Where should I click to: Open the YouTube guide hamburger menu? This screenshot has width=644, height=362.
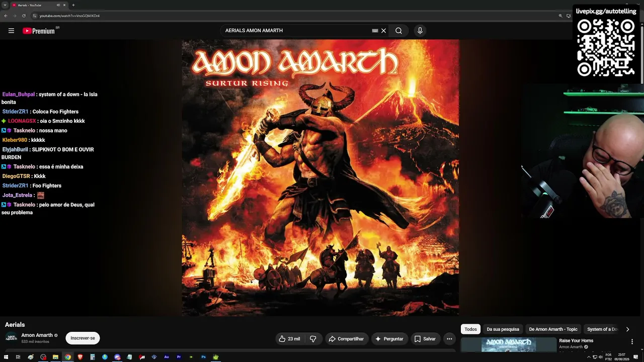point(11,31)
